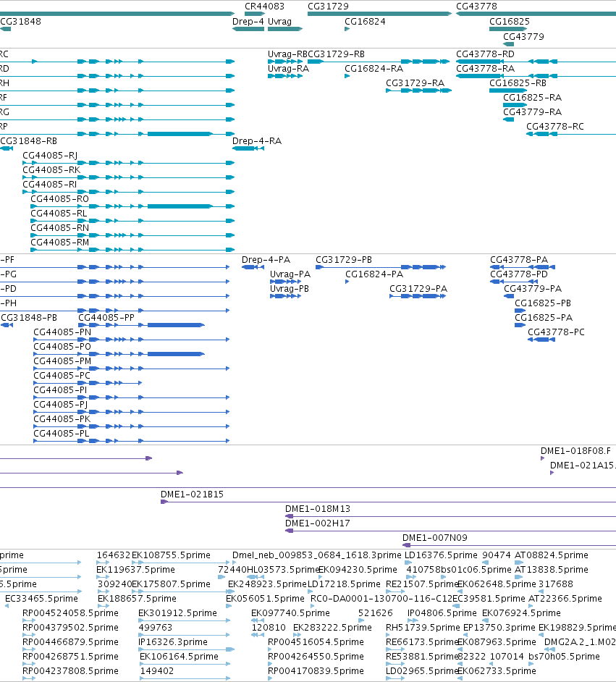The image size is (616, 682).
Task: Select transcript CG44085-RM
Action: [59, 243]
